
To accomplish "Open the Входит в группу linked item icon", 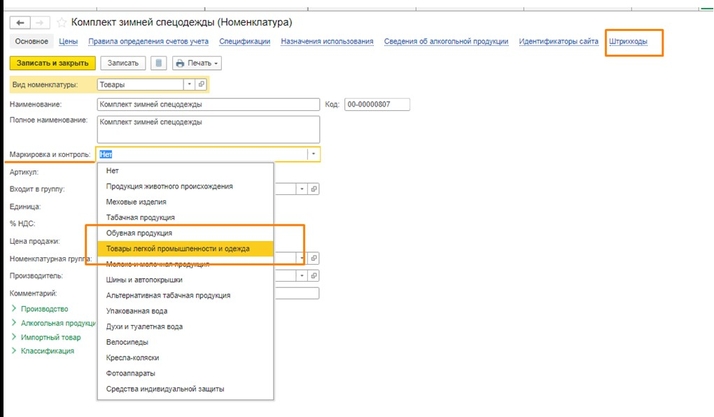I will [x=314, y=188].
